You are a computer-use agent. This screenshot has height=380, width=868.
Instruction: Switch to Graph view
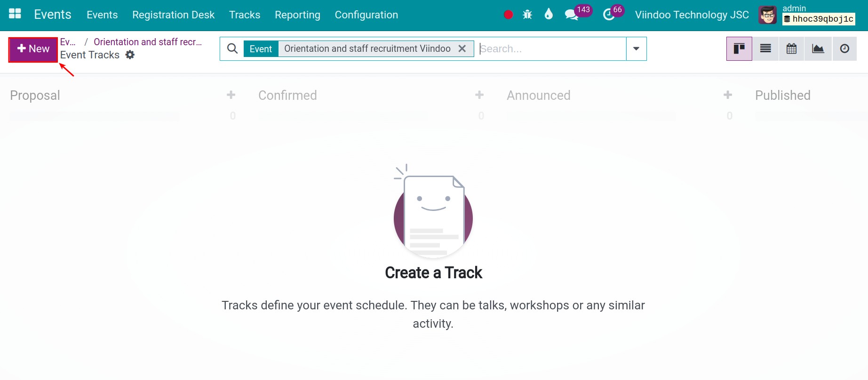[818, 49]
